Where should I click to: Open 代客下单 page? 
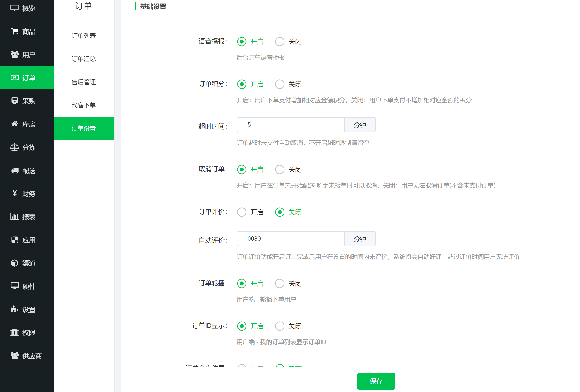(x=84, y=105)
